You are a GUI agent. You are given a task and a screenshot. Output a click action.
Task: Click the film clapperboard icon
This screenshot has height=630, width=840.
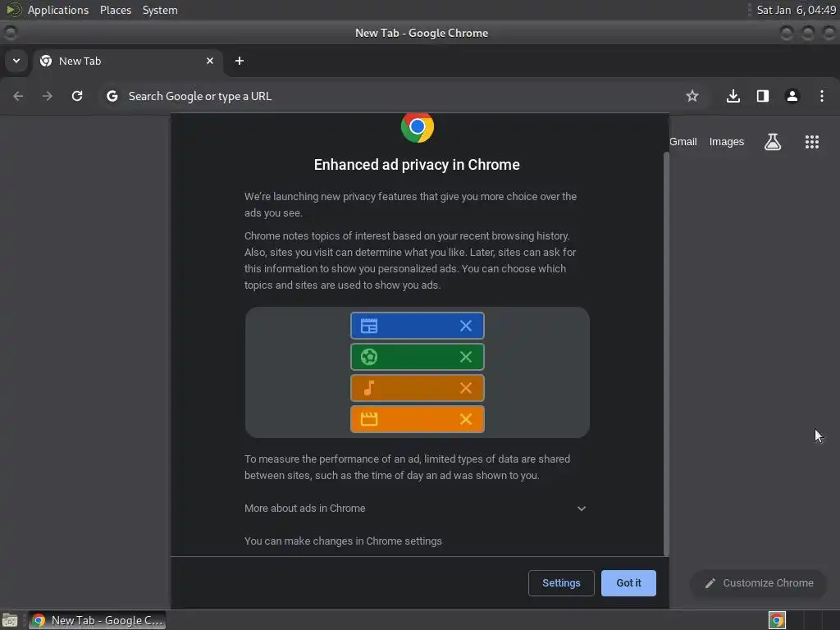tap(369, 419)
